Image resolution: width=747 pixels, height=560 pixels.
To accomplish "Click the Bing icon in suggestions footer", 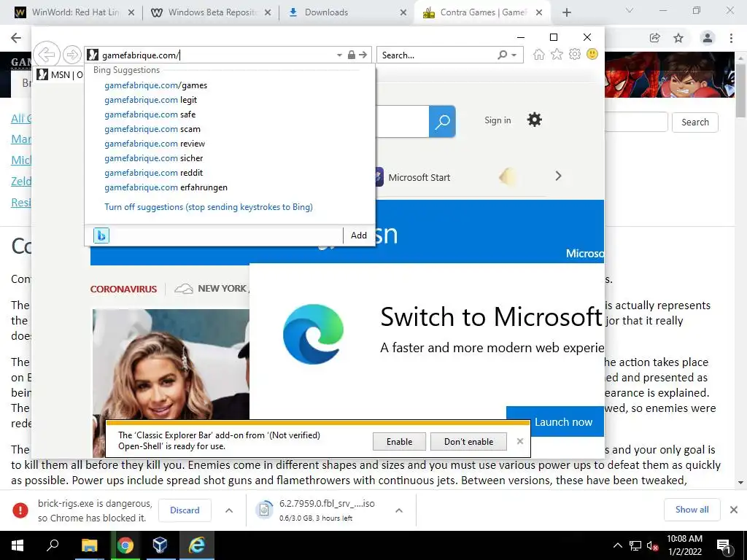I will pos(101,236).
